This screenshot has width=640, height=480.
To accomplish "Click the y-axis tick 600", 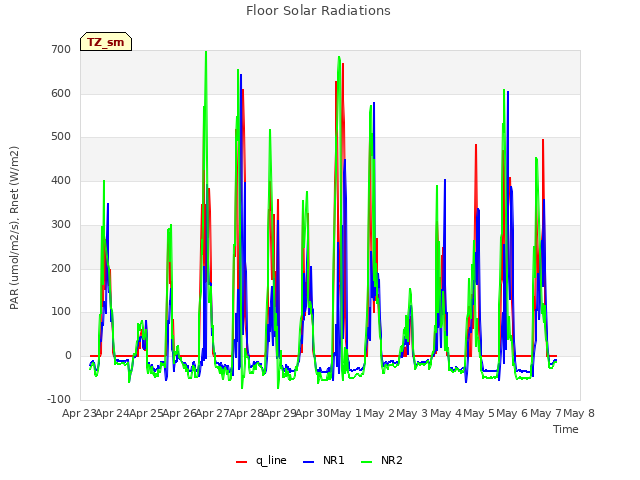I will tap(61, 93).
